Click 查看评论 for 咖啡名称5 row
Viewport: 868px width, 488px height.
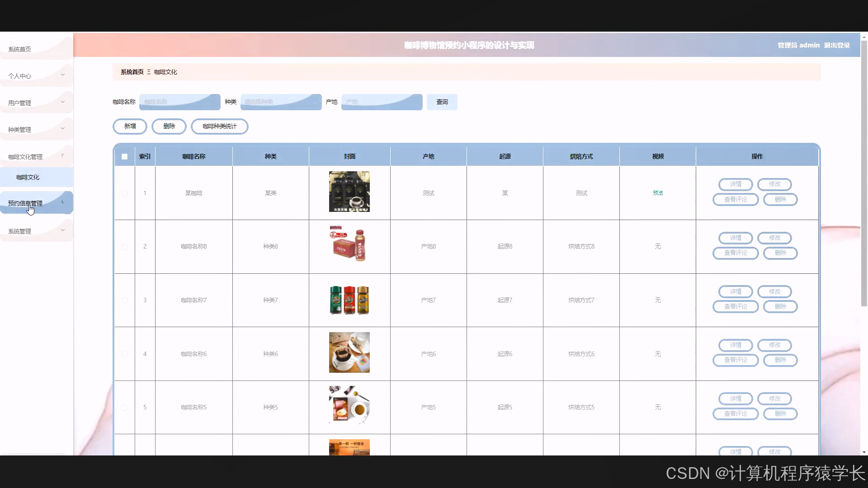point(736,413)
